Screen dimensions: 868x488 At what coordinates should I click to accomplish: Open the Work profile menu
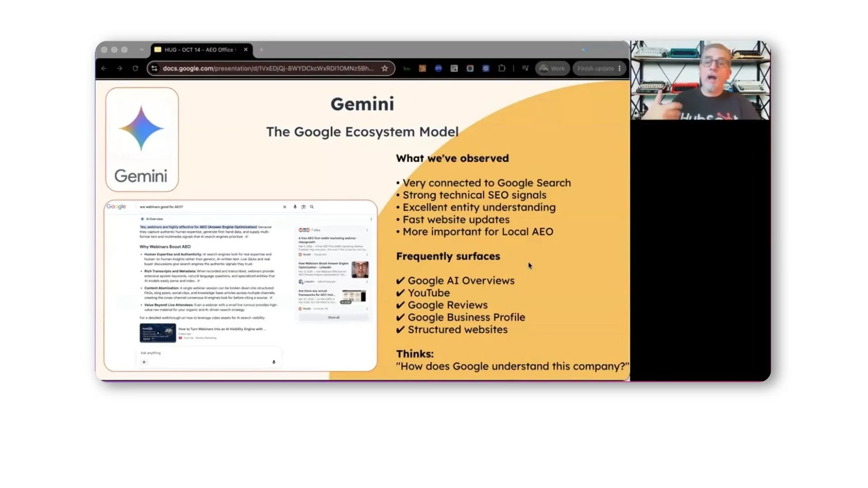[552, 68]
